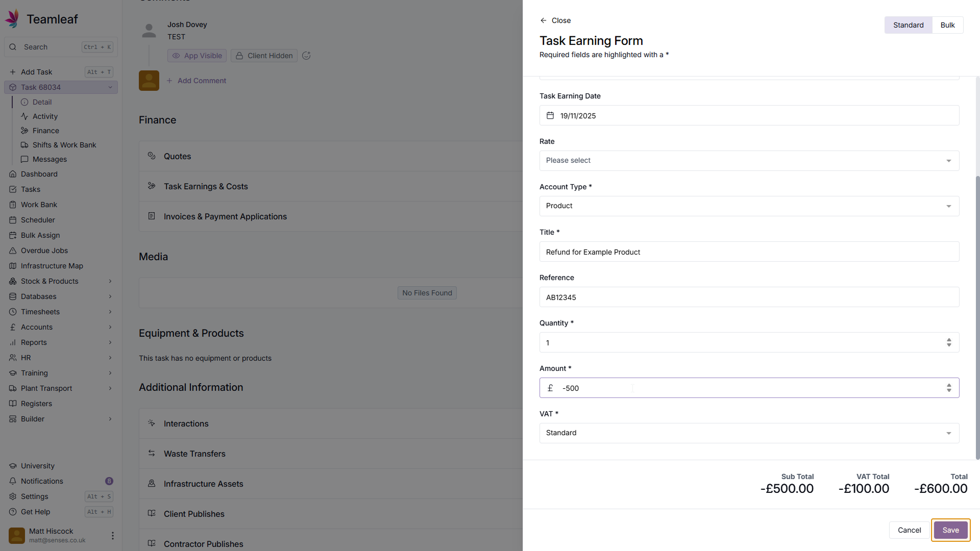The image size is (980, 551).
Task: Click the emoji reaction icon beside Client Hidden
Action: pos(306,56)
